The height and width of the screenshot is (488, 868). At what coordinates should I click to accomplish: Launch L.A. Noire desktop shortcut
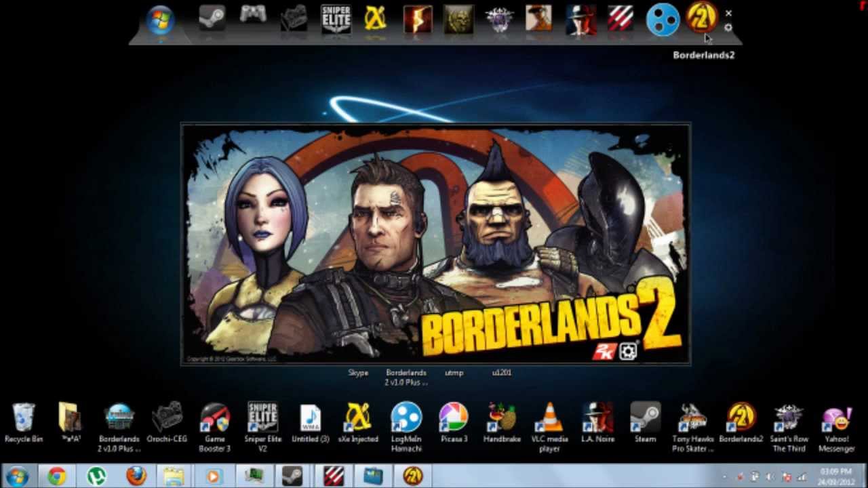597,423
